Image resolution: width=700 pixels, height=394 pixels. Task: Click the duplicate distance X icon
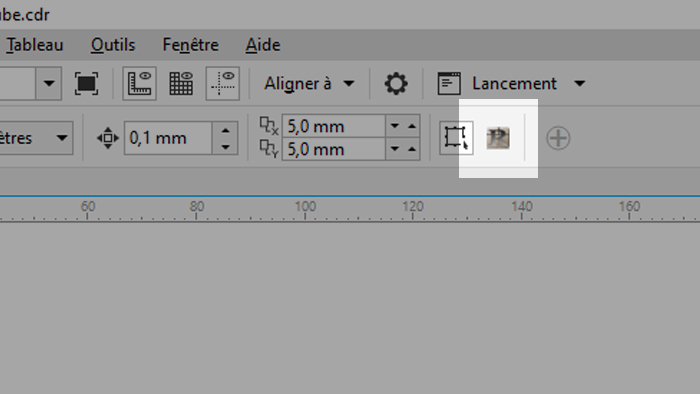tap(269, 126)
